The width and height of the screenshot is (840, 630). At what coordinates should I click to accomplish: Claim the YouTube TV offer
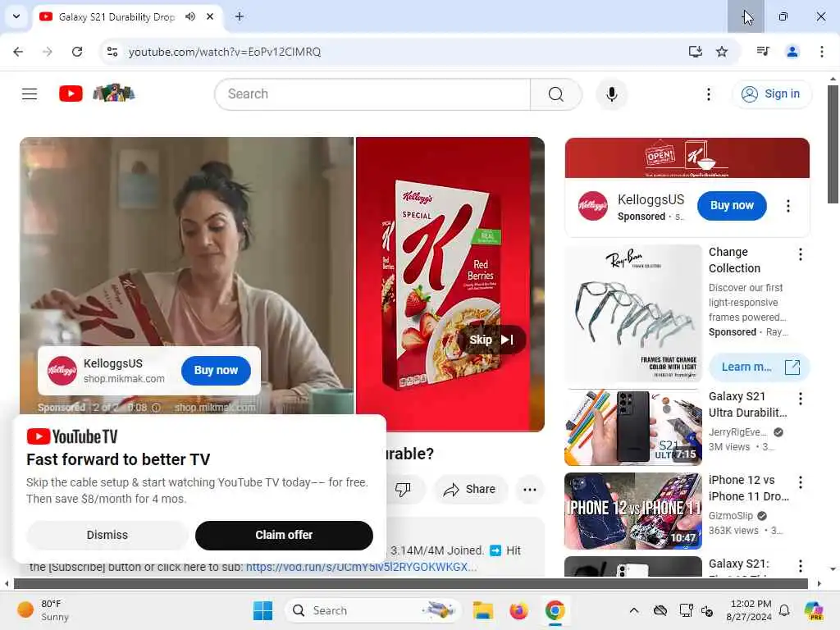(x=284, y=535)
